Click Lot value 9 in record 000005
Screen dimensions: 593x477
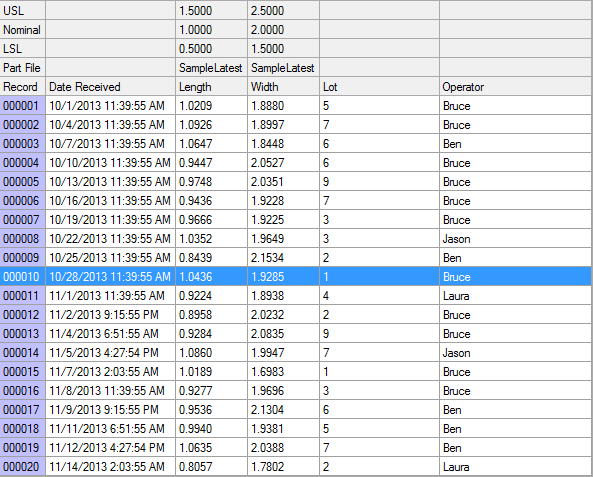point(380,182)
